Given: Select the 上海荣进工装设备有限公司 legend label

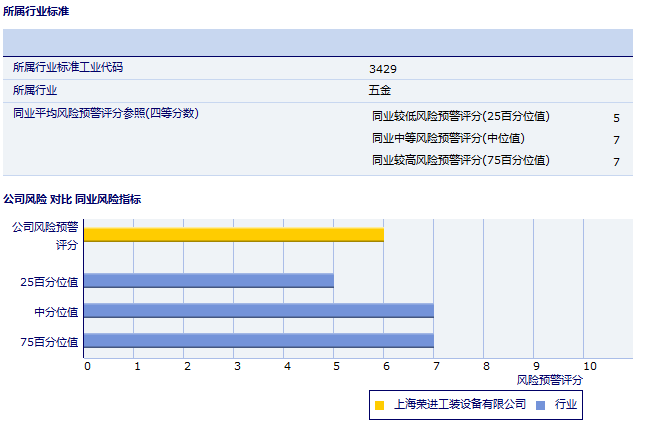Looking at the screenshot, I should click(x=460, y=405).
